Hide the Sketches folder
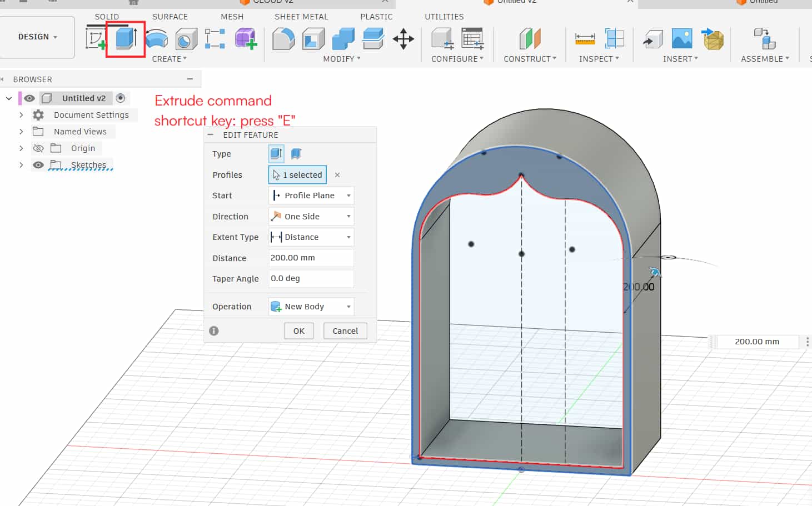The image size is (812, 506). [38, 165]
